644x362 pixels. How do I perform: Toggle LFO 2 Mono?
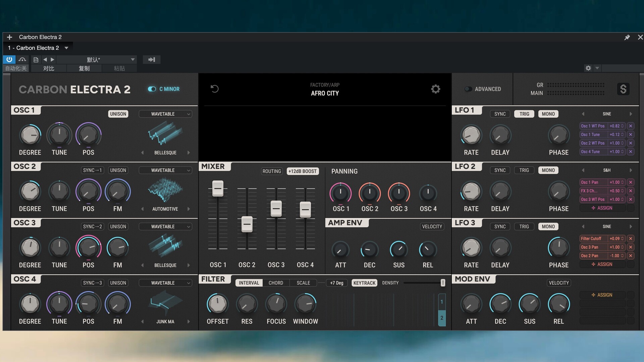[x=548, y=170]
